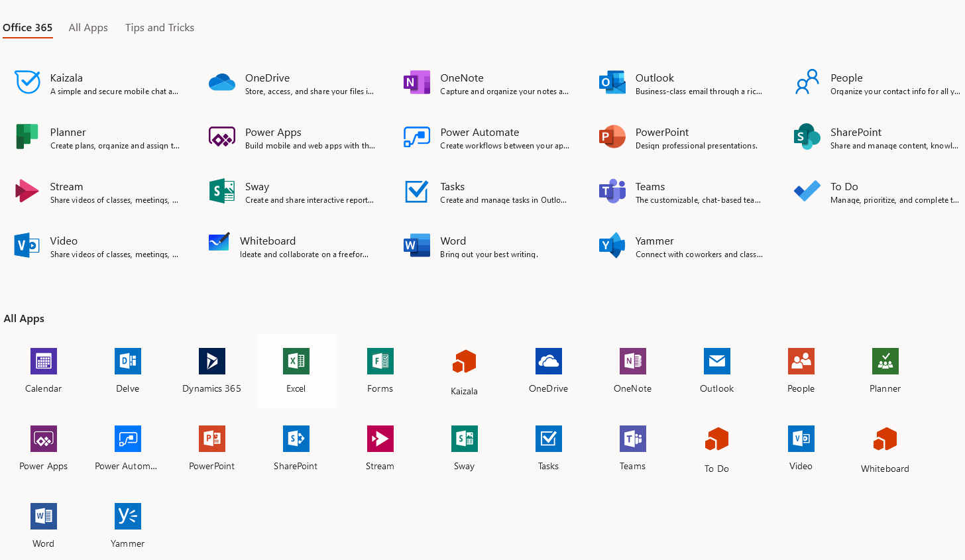965x560 pixels.
Task: Open the highlighted Excel tile
Action: 296,370
